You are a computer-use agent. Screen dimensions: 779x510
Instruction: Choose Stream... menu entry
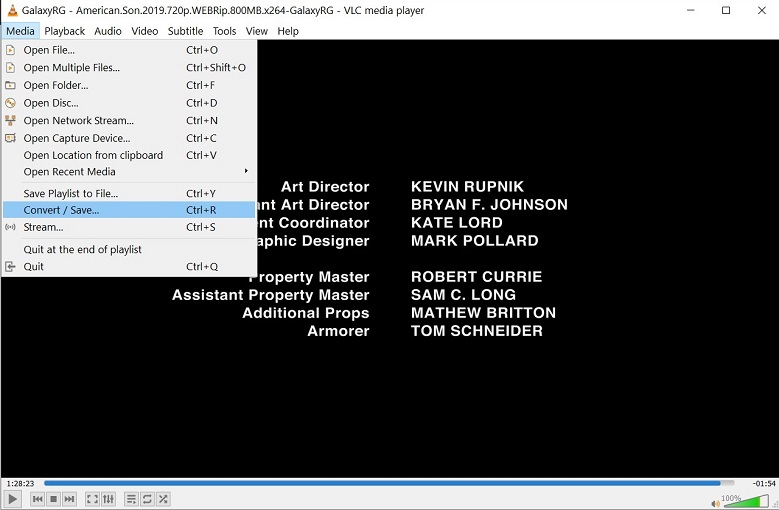(129, 227)
